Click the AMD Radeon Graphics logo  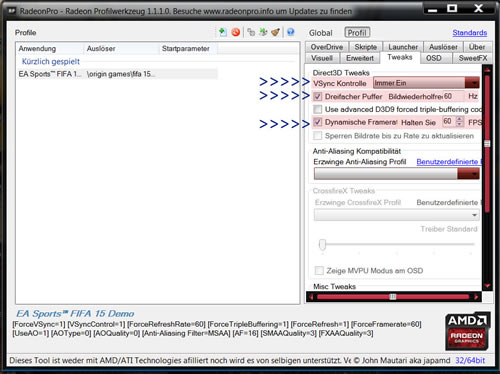tap(467, 331)
